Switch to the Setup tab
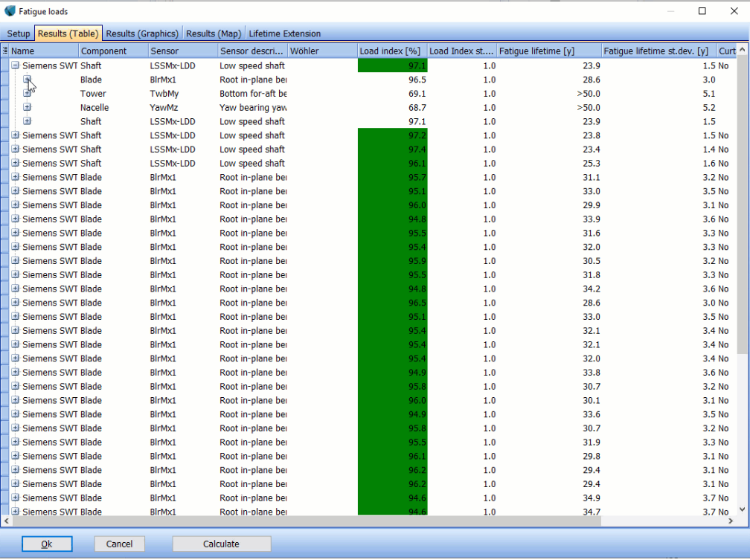This screenshot has height=560, width=750. pos(18,33)
